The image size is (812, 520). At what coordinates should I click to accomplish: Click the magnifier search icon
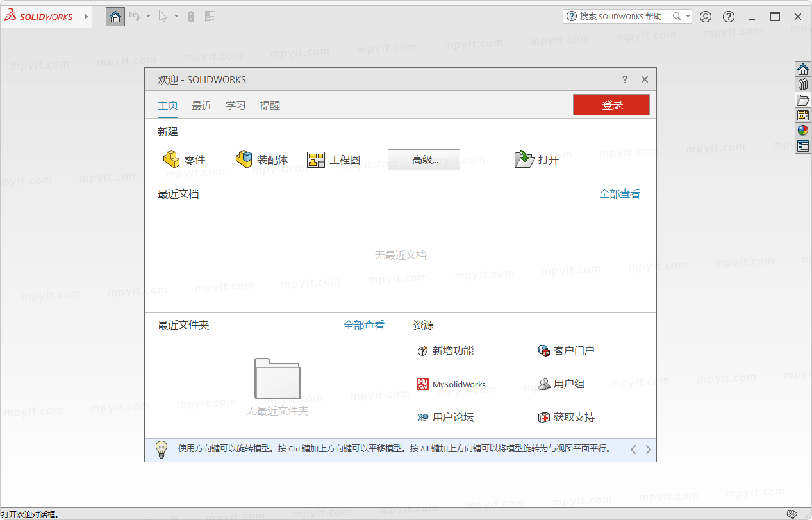[x=677, y=17]
